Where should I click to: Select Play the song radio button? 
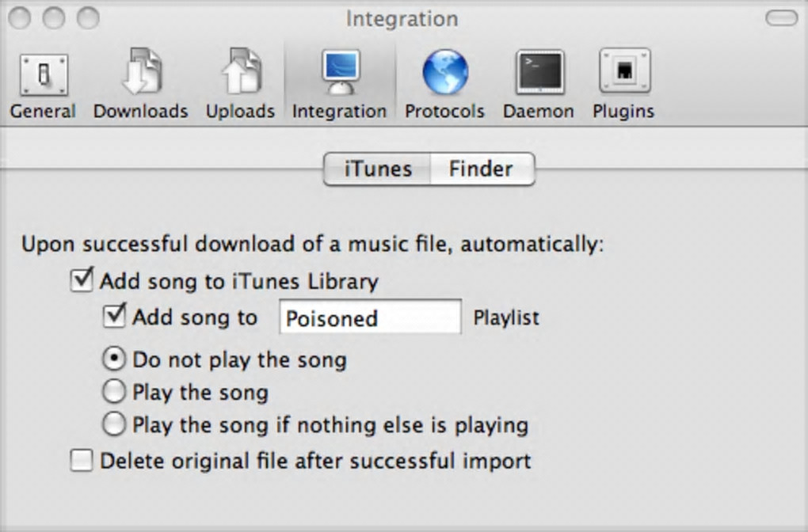pos(113,392)
